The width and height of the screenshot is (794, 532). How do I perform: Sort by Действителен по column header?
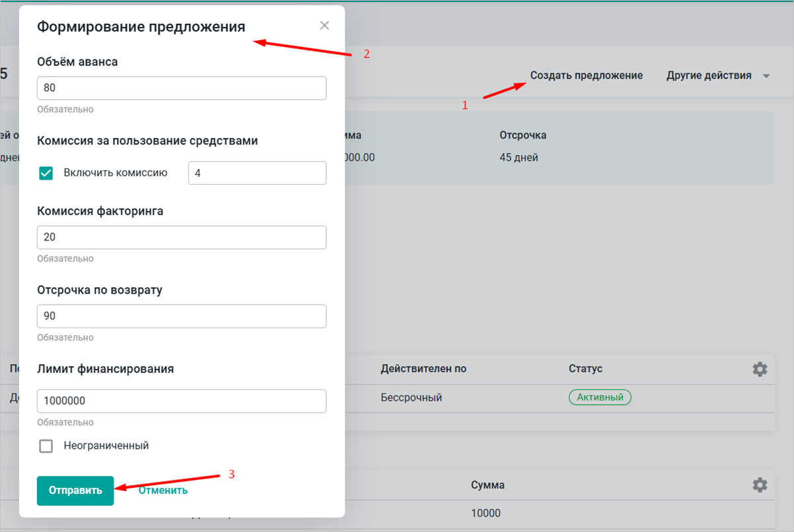coord(423,368)
